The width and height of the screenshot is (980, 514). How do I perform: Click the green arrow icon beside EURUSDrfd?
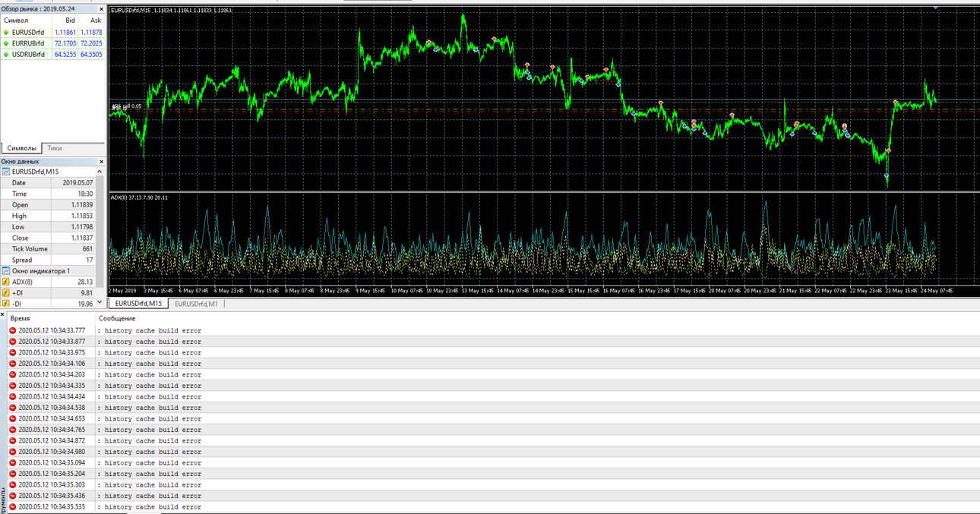click(x=6, y=33)
